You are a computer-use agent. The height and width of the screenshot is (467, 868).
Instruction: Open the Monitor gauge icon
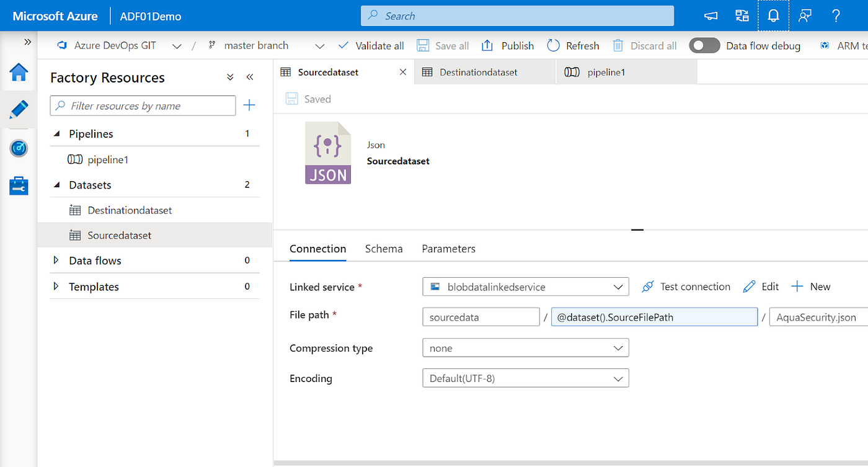(x=19, y=148)
